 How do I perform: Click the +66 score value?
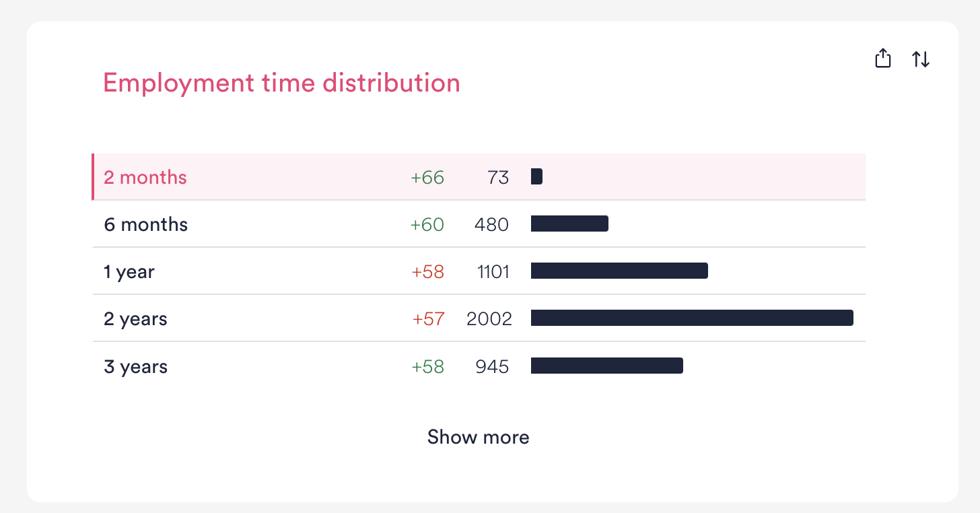pos(427,178)
